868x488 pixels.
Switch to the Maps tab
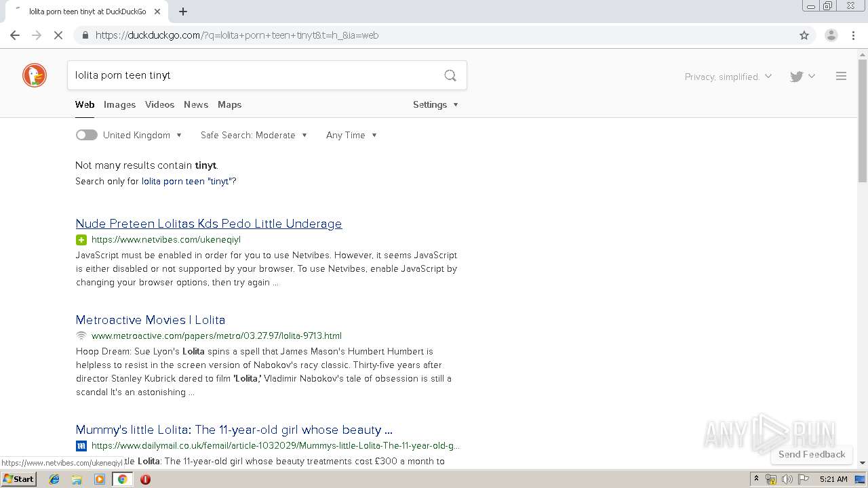pos(229,104)
